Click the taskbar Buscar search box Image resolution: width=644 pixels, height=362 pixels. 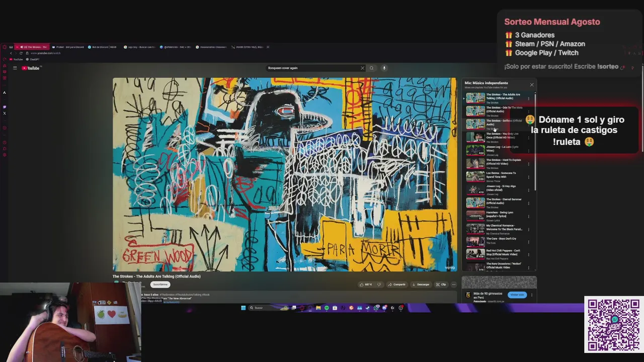(268, 308)
